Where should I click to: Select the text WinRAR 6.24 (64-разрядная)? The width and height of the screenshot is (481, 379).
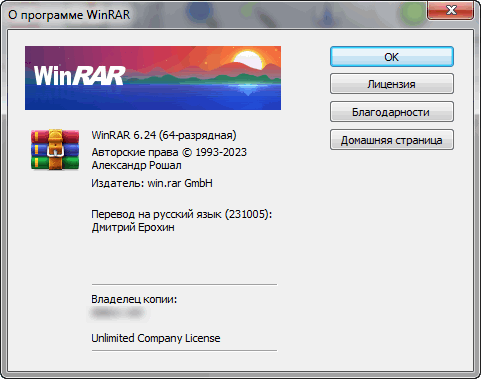[164, 135]
